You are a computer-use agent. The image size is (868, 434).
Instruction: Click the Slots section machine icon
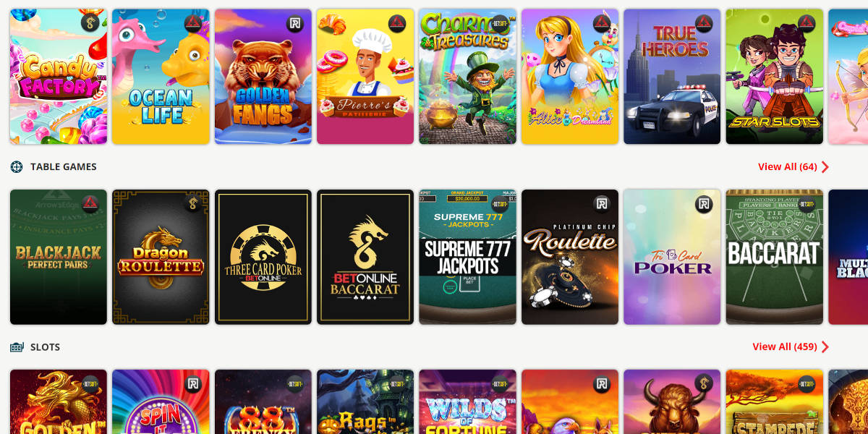17,347
